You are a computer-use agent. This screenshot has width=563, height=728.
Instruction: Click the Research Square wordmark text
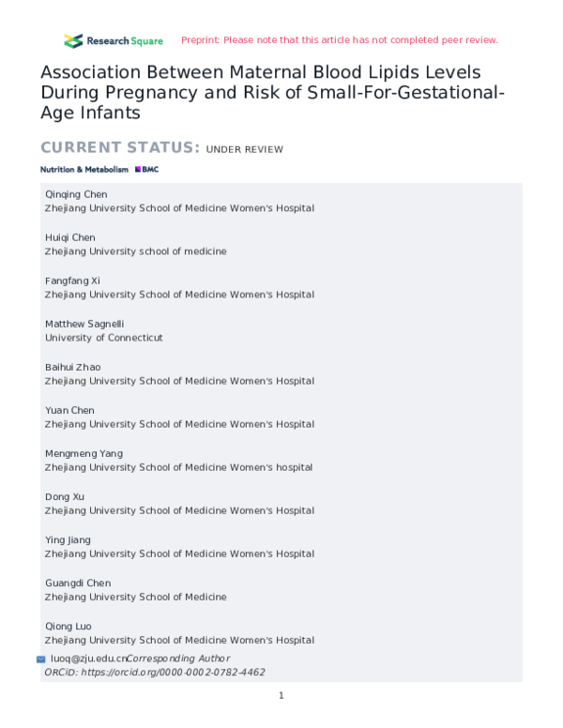pyautogui.click(x=125, y=41)
